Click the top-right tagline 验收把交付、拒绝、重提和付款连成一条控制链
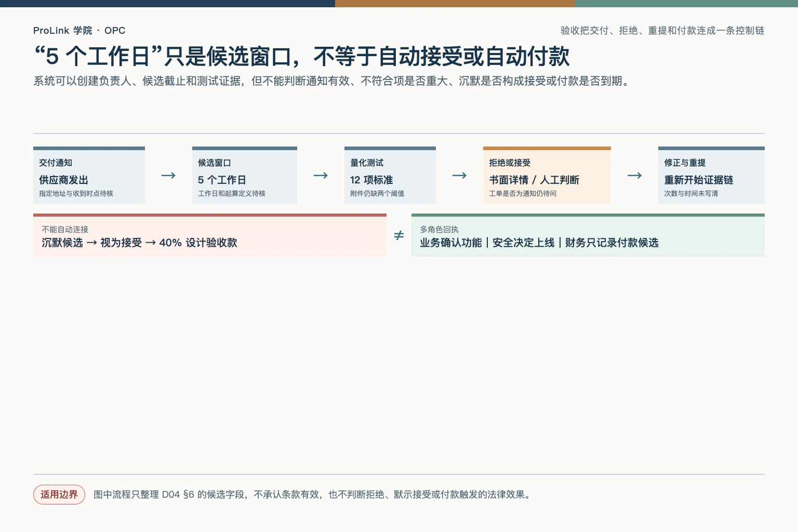The height and width of the screenshot is (532, 798). pyautogui.click(x=662, y=31)
